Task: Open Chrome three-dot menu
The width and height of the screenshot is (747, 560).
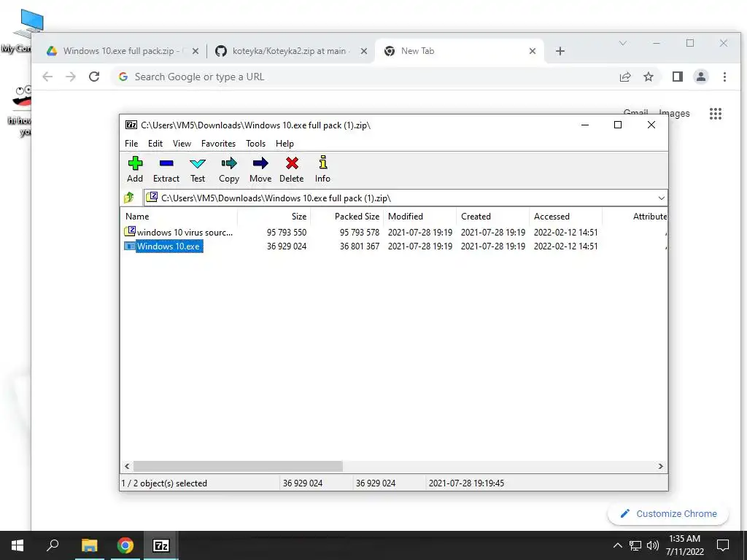Action: point(724,77)
